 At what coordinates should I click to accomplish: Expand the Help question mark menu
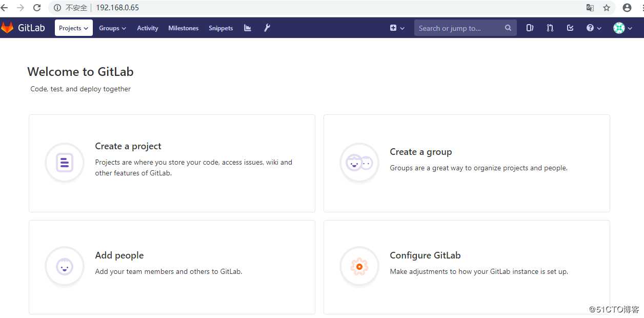tap(594, 28)
